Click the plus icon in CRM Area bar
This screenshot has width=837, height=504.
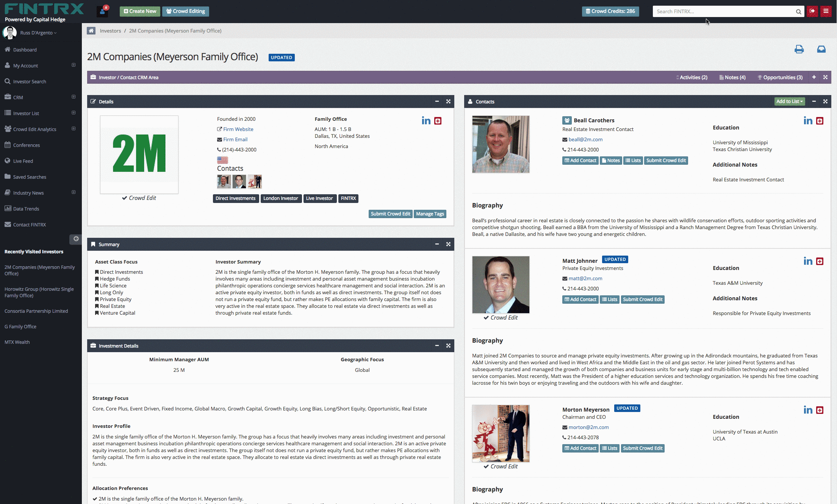[814, 77]
